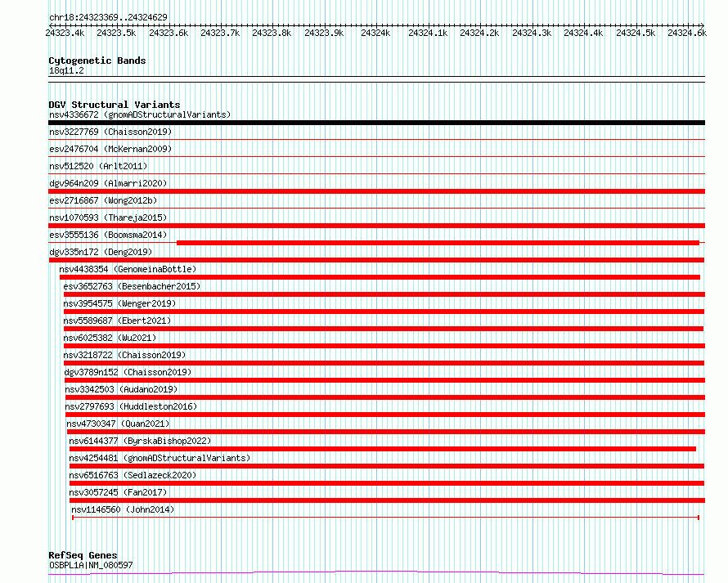Click the chr18:24323369..24324629 position label
The width and height of the screenshot is (728, 583).
(x=108, y=17)
